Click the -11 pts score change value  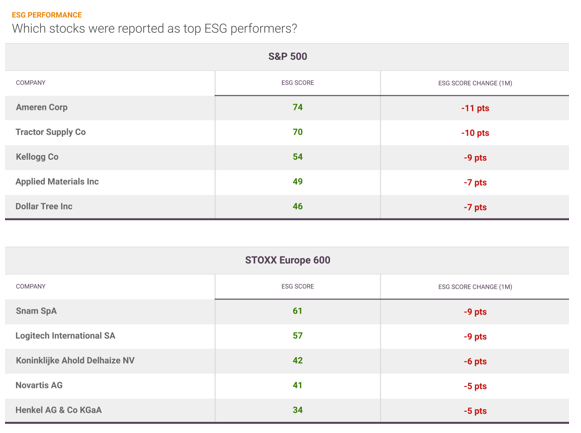475,108
